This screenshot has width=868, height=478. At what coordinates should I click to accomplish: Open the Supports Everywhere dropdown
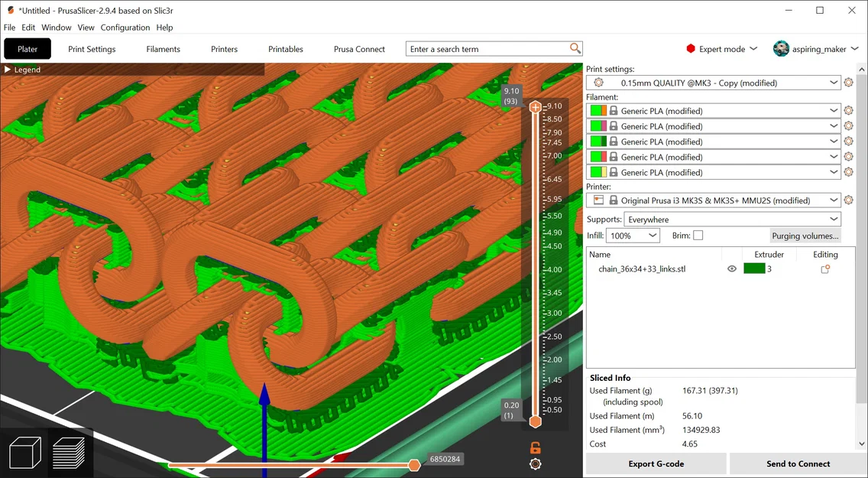point(732,219)
